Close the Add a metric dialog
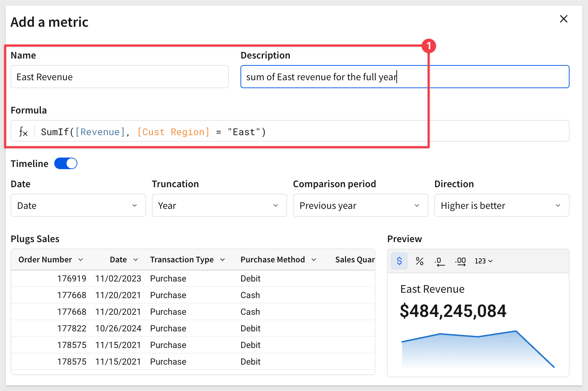588x391 pixels. (563, 19)
